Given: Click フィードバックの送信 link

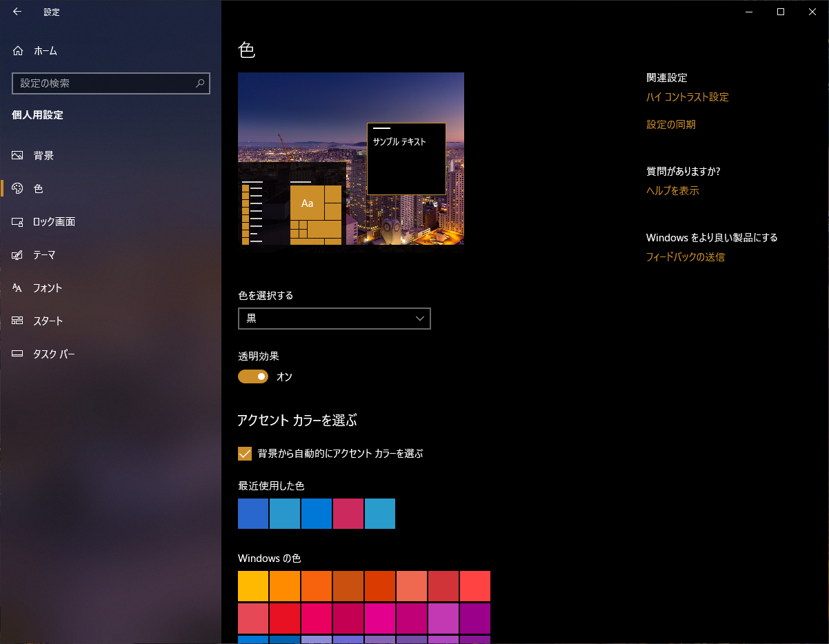Looking at the screenshot, I should click(x=686, y=257).
